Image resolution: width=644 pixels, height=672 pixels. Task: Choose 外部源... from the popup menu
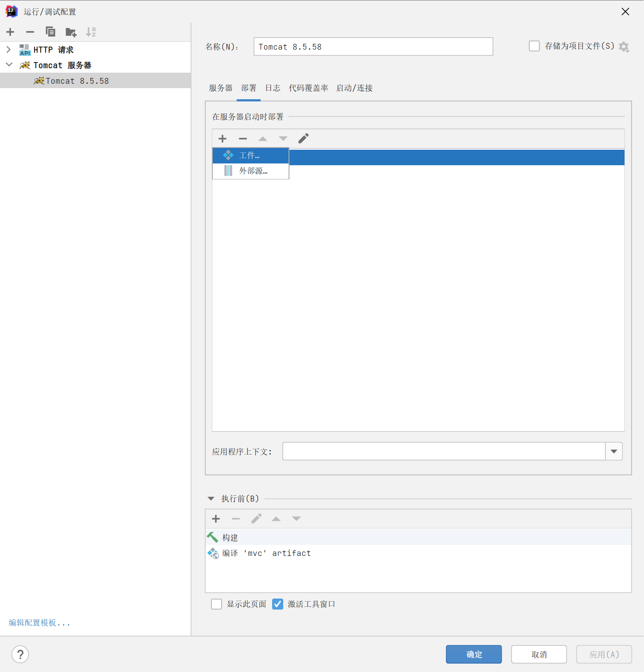(x=251, y=171)
